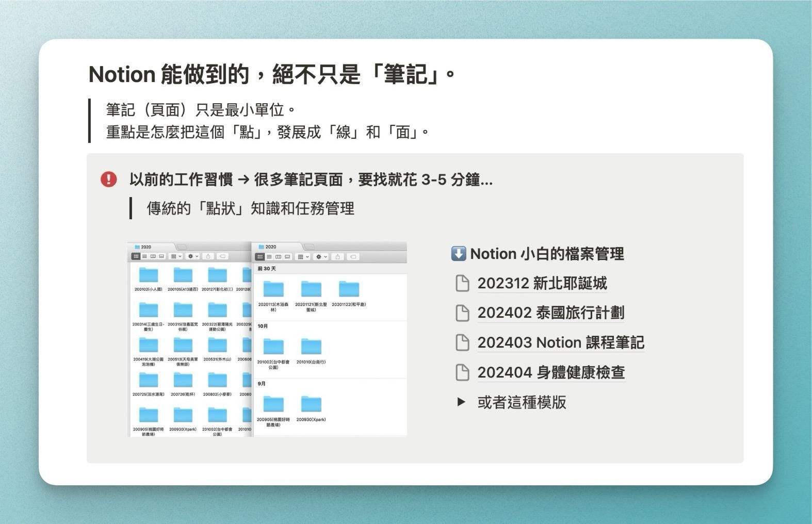Select the 200102(小人國) folder

[x=148, y=275]
